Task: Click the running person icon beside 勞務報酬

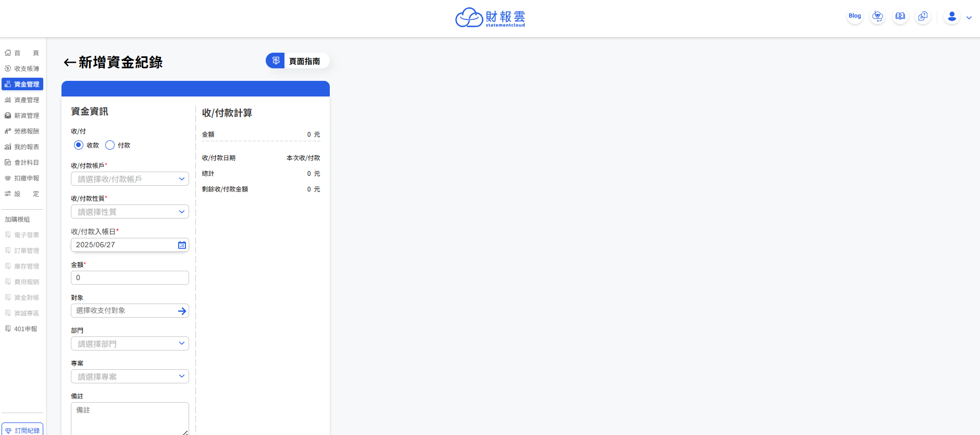Action: pyautogui.click(x=8, y=131)
